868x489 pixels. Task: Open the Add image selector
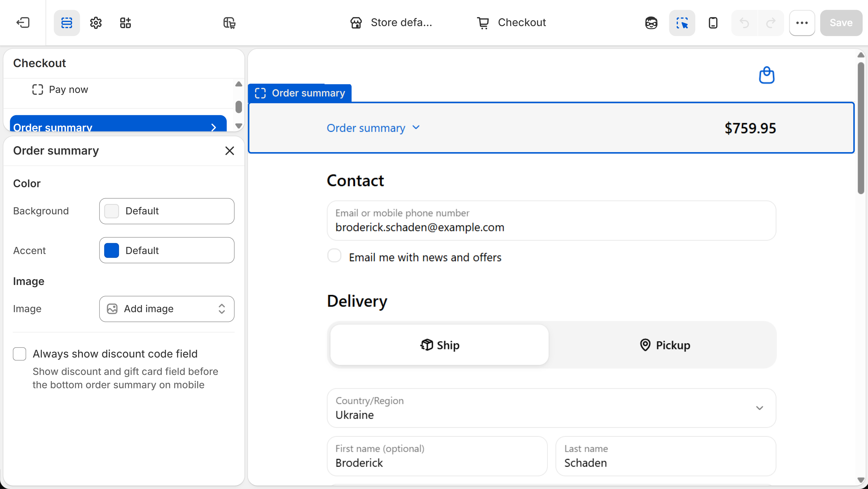pyautogui.click(x=167, y=309)
